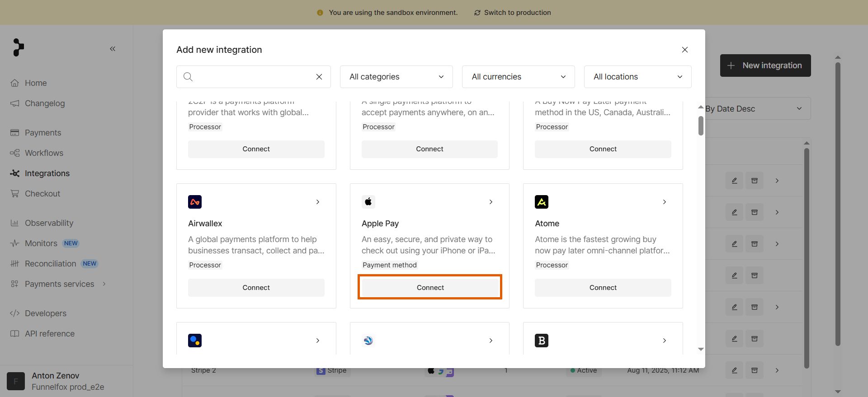The width and height of the screenshot is (868, 397).
Task: Click the blue swirl globe logo icon
Action: (368, 341)
